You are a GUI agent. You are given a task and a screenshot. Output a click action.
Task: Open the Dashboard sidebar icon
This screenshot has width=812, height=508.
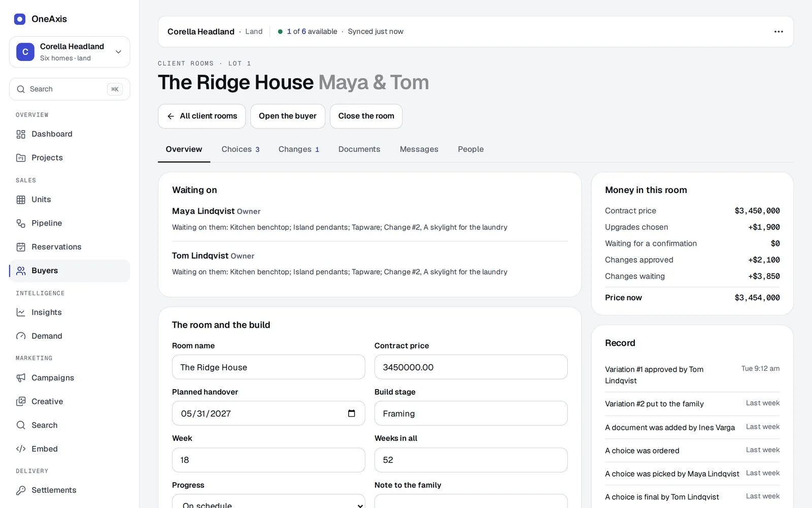pos(21,134)
